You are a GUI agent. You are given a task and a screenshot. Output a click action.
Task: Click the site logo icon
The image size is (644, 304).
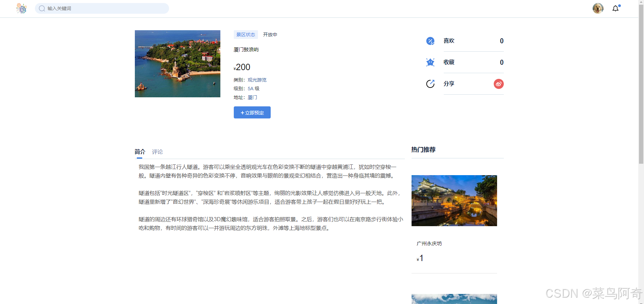pos(21,8)
